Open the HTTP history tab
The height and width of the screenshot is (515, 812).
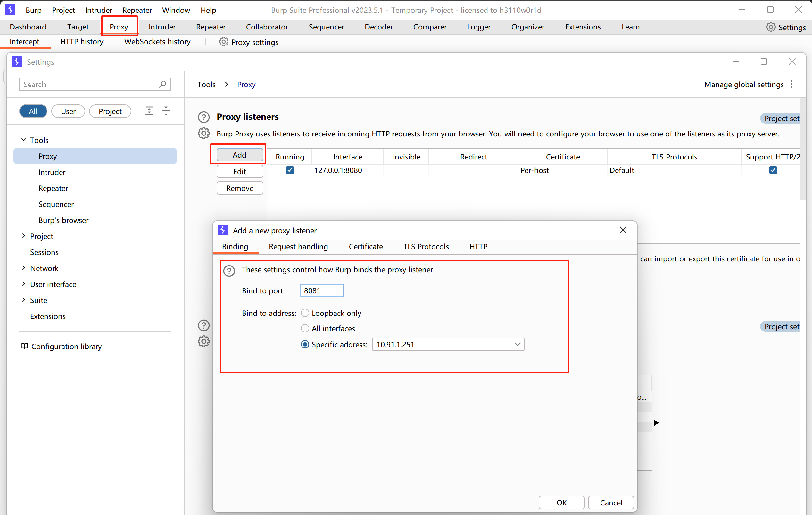click(x=82, y=41)
